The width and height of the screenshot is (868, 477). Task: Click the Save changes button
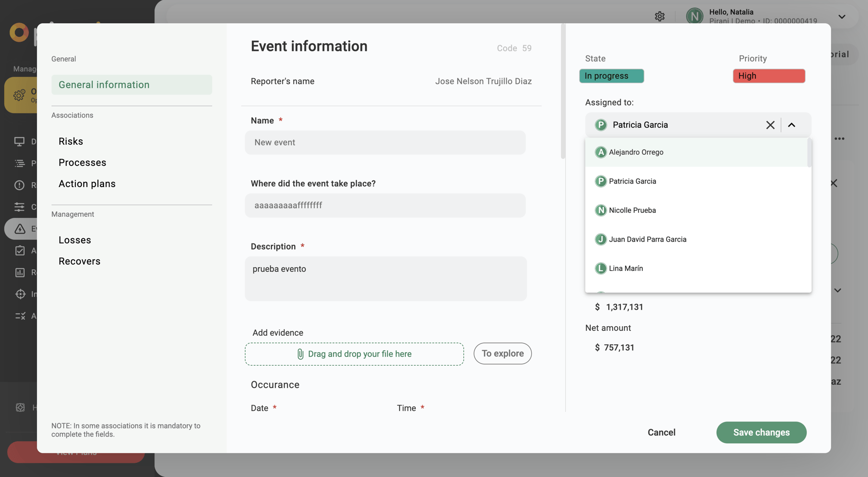[761, 432]
